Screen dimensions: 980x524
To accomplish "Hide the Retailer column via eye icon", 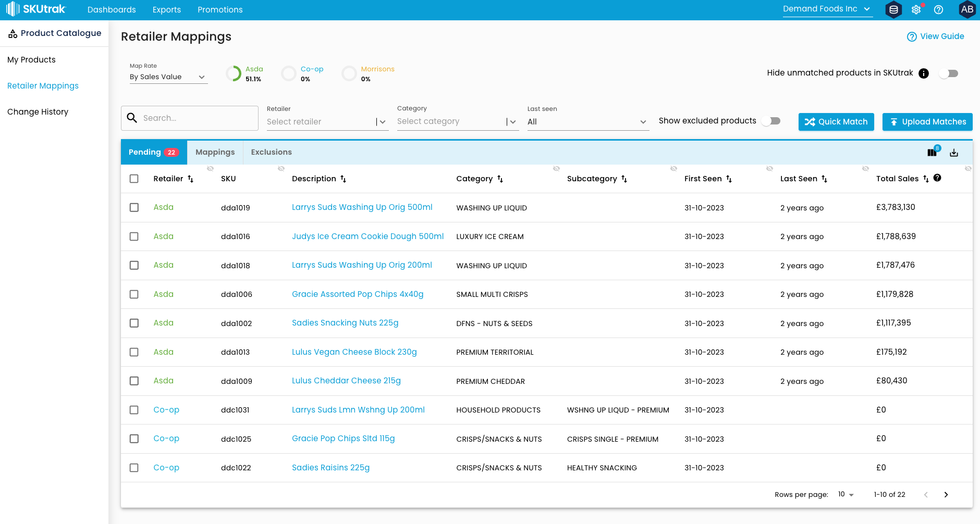I will click(210, 168).
